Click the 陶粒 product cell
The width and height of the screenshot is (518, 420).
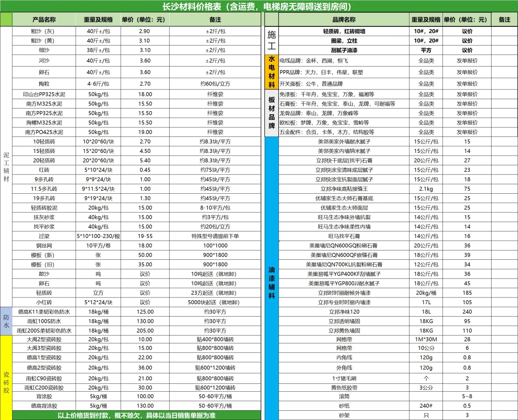click(x=44, y=84)
